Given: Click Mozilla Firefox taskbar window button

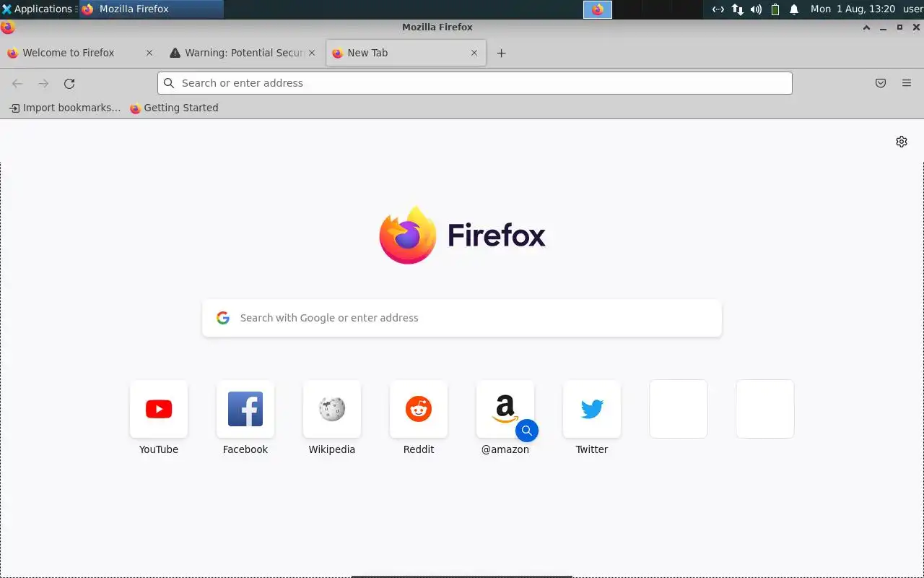Looking at the screenshot, I should coord(152,9).
